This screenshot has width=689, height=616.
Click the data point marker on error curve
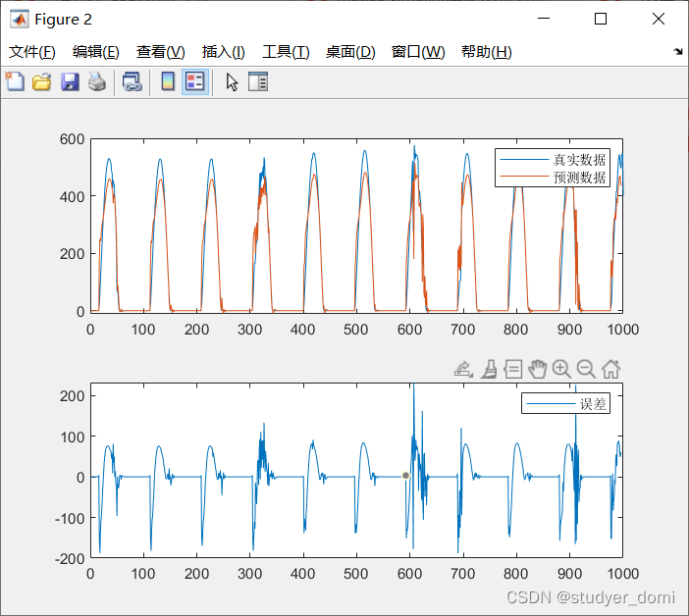coord(405,476)
